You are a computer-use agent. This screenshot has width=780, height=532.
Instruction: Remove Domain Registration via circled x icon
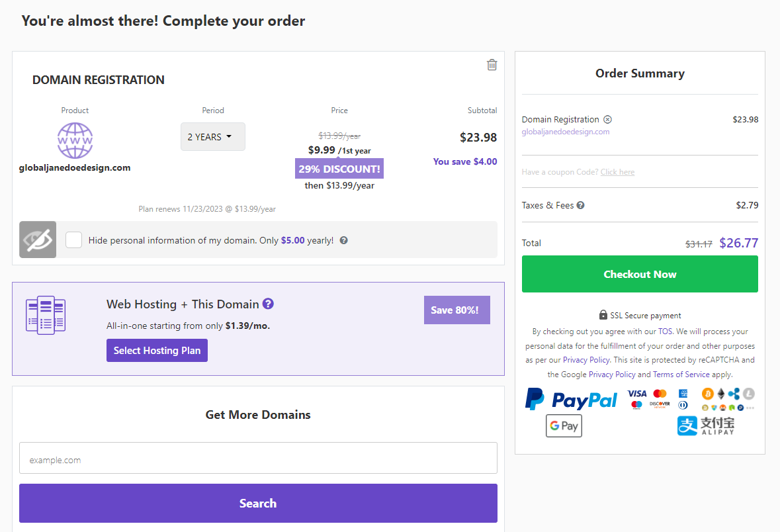[607, 120]
